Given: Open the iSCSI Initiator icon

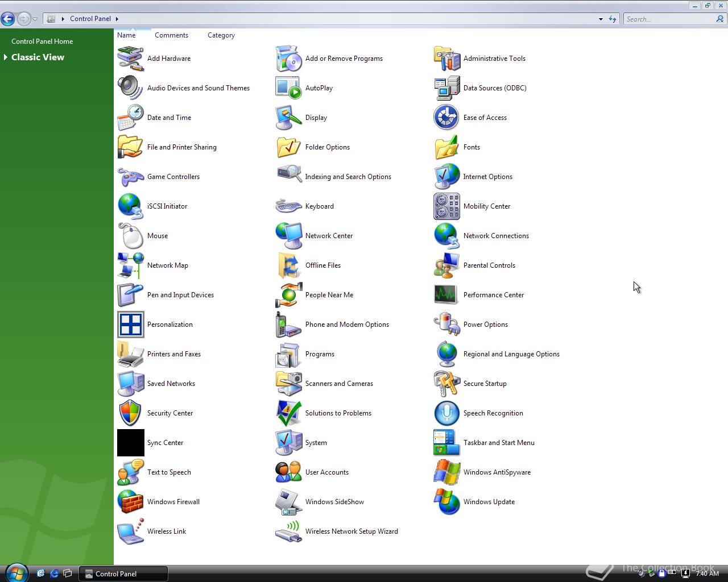Looking at the screenshot, I should 130,206.
